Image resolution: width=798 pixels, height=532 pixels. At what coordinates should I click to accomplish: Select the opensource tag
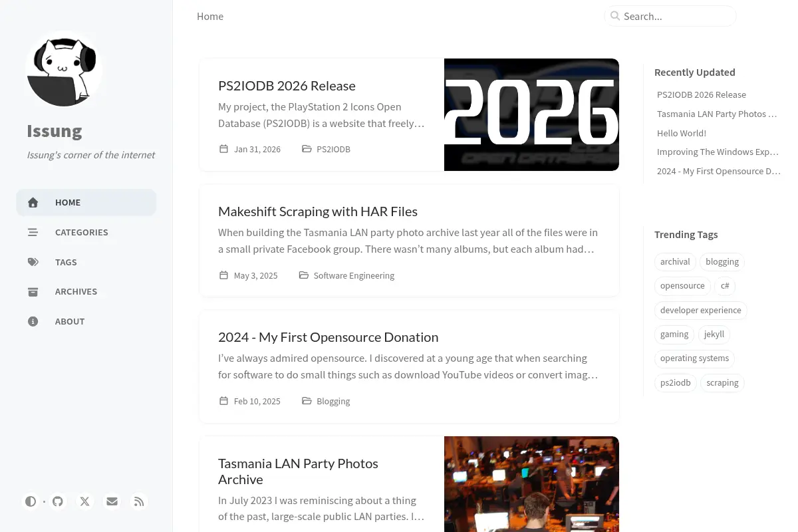pyautogui.click(x=682, y=286)
